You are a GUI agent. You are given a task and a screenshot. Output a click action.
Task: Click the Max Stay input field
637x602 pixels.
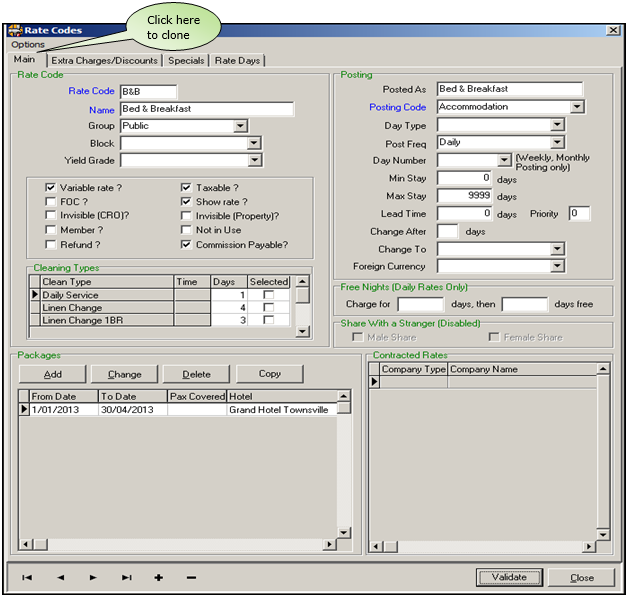(465, 196)
